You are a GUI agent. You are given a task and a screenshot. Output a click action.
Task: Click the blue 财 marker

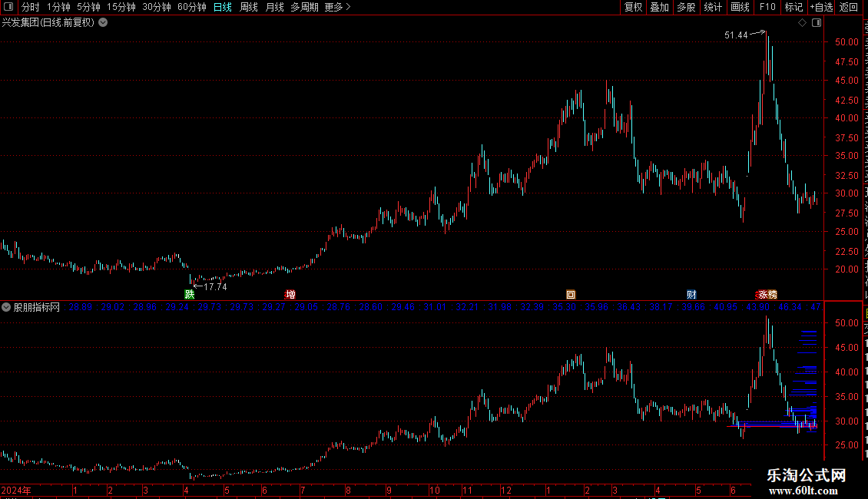[691, 294]
